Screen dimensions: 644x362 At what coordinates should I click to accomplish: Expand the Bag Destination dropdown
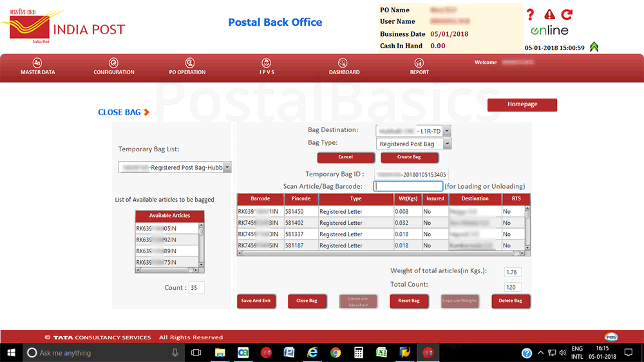[447, 131]
